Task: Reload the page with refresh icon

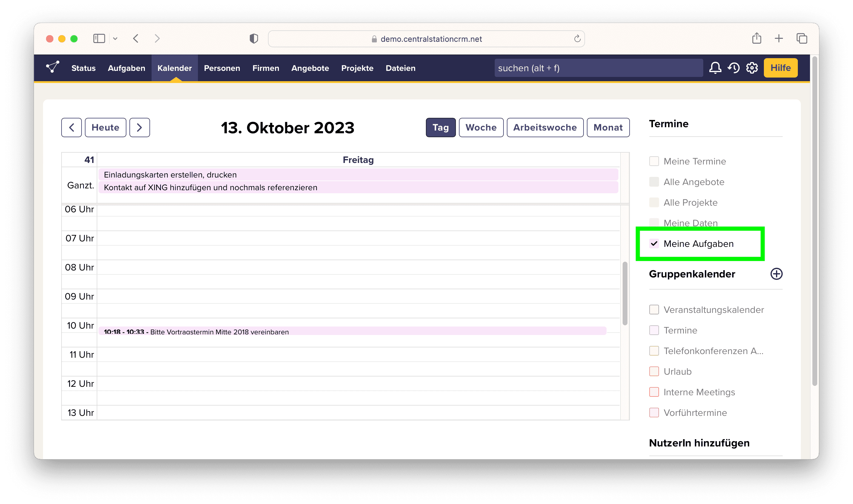Action: [577, 39]
